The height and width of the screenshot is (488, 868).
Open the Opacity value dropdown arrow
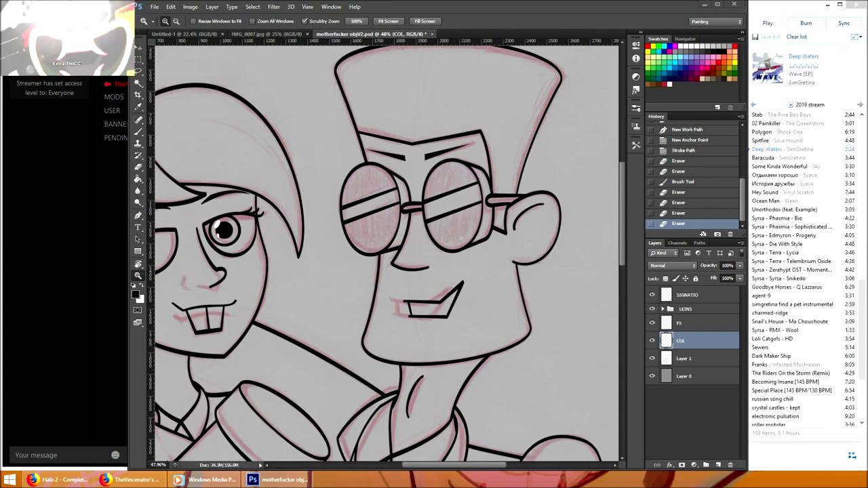click(740, 266)
